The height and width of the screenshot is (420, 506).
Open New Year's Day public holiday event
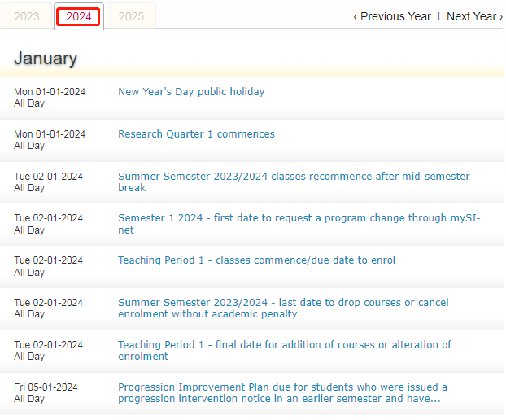[191, 92]
